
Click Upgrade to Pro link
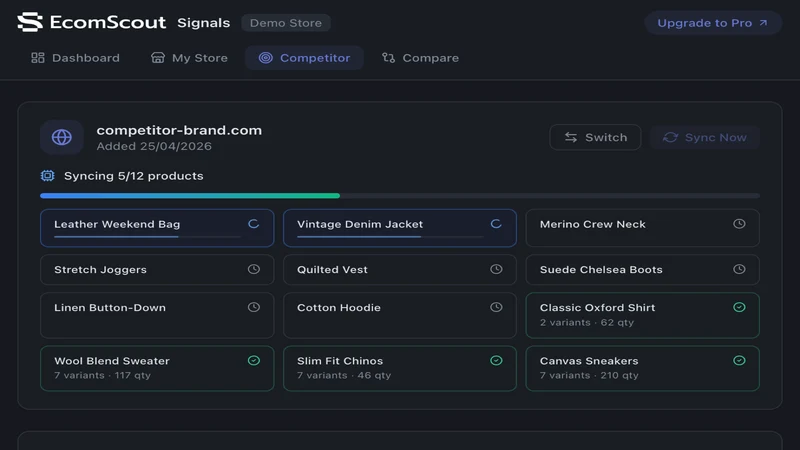[x=713, y=23]
